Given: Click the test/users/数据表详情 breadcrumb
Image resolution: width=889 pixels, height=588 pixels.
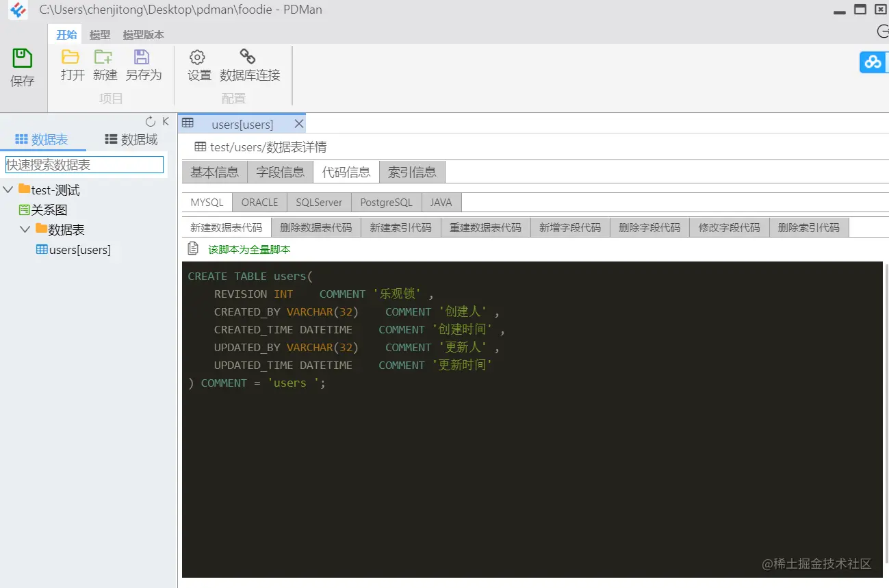Looking at the screenshot, I should click(x=268, y=146).
